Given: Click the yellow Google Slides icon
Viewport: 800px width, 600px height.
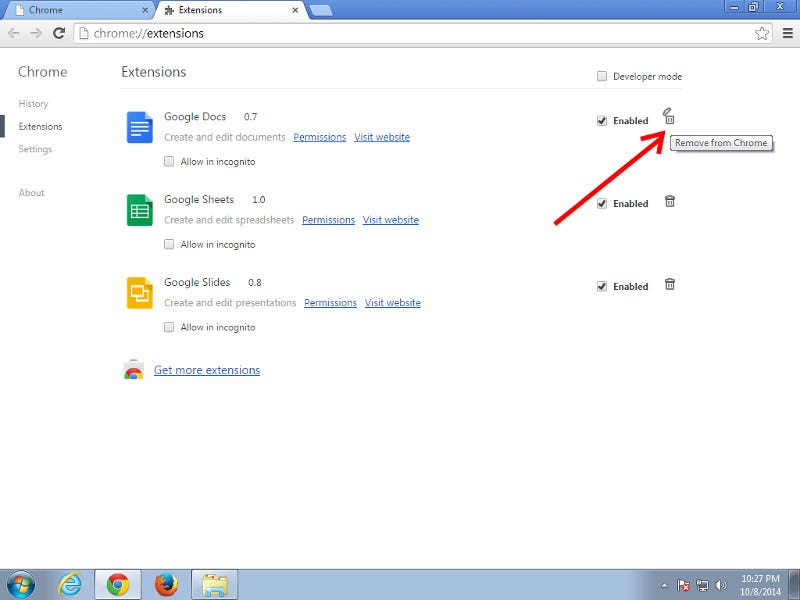Looking at the screenshot, I should coord(139,293).
